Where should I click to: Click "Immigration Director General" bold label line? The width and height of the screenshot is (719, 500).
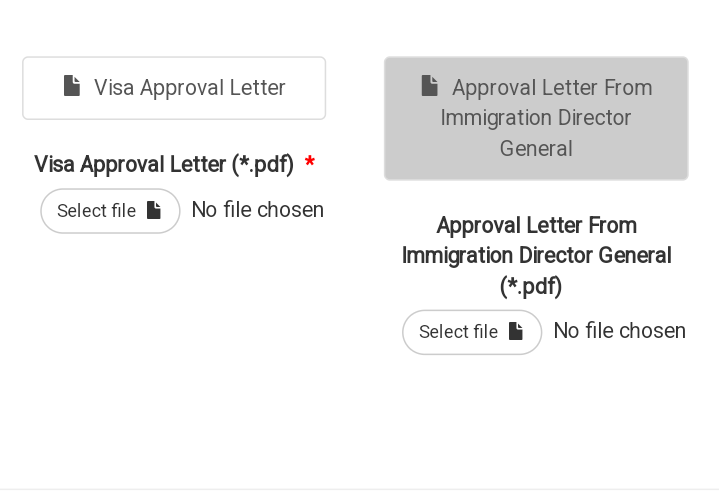click(x=536, y=256)
